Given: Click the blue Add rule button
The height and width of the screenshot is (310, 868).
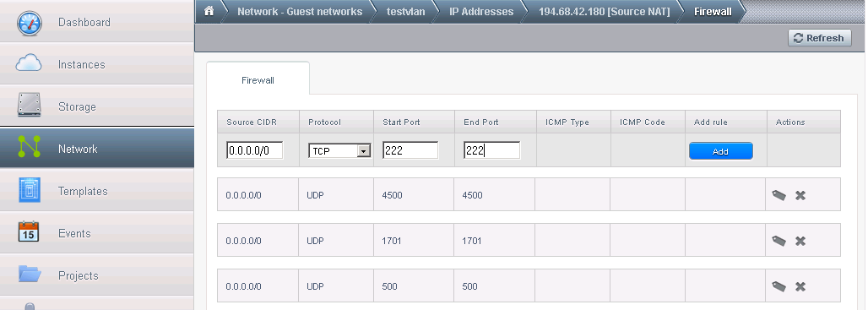Looking at the screenshot, I should [721, 151].
